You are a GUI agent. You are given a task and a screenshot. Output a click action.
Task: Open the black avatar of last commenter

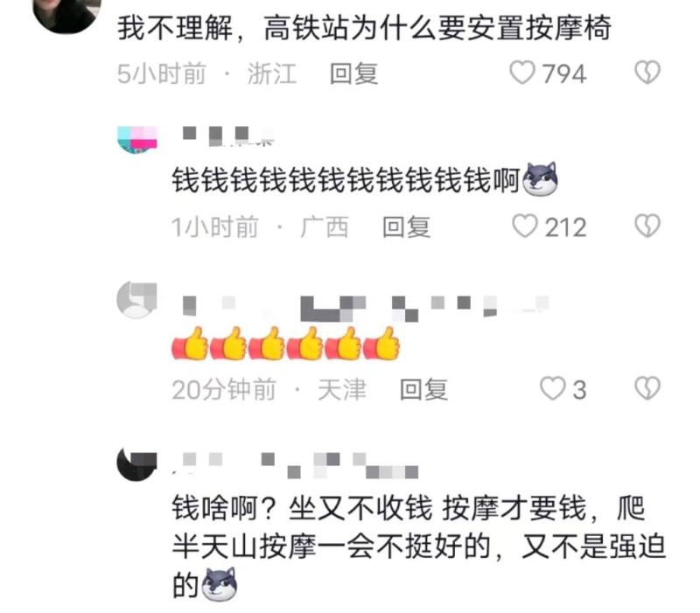(x=137, y=464)
